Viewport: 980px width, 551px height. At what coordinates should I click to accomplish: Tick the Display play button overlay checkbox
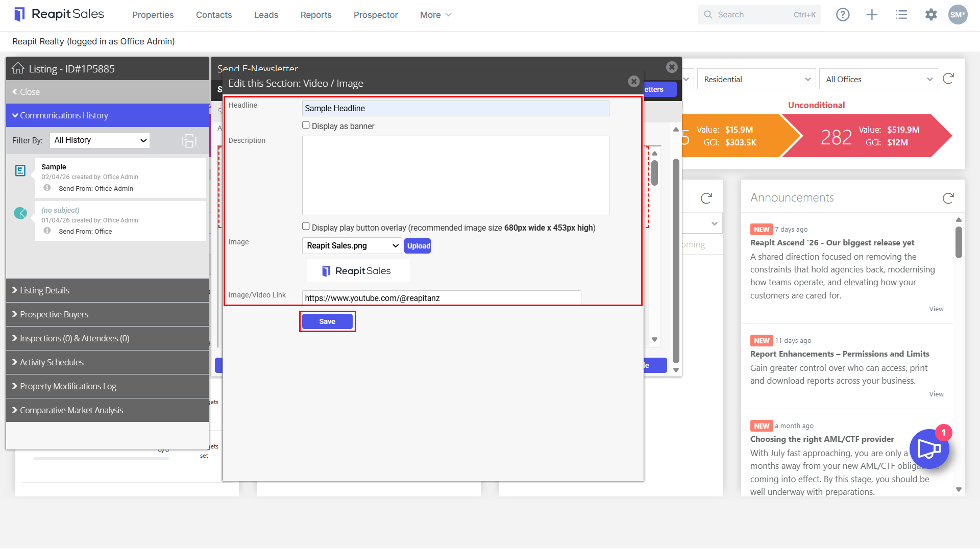tap(306, 227)
